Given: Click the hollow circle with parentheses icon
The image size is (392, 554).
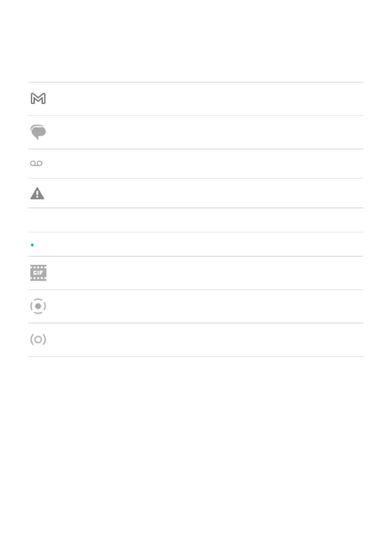Looking at the screenshot, I should (38, 340).
